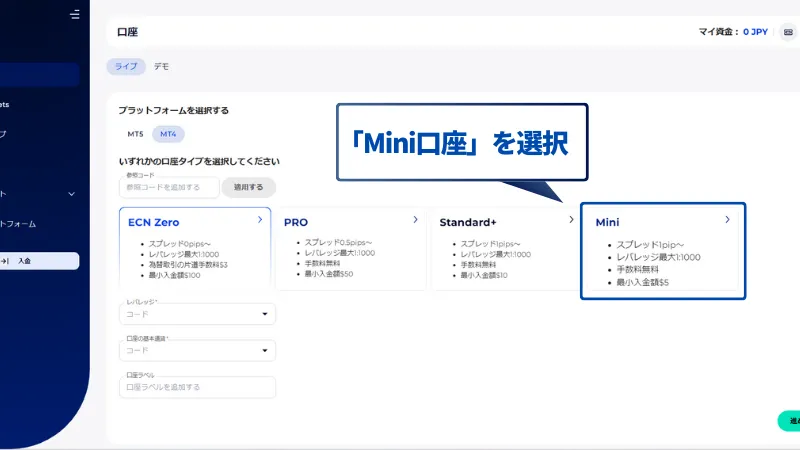The width and height of the screenshot is (800, 450).
Task: Click the 口座 page heading
Action: pyautogui.click(x=128, y=32)
